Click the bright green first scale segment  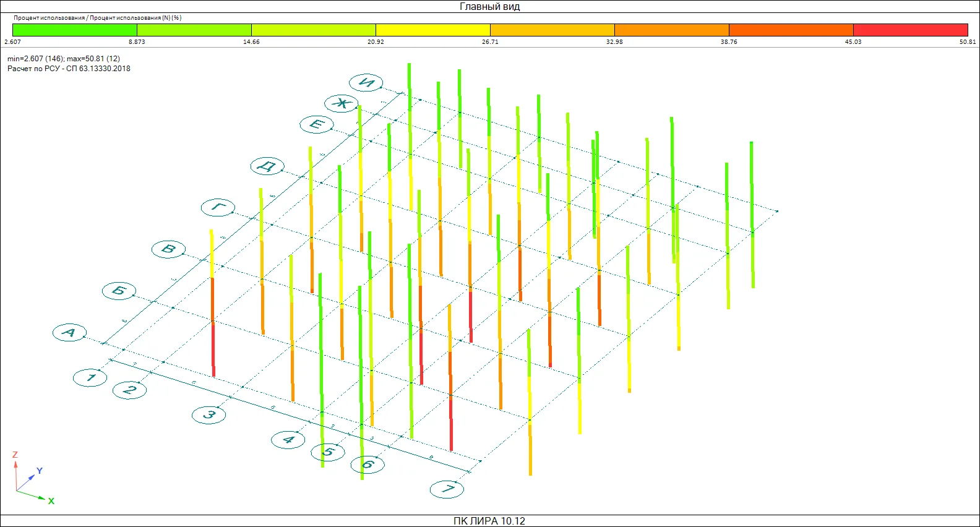click(x=75, y=30)
